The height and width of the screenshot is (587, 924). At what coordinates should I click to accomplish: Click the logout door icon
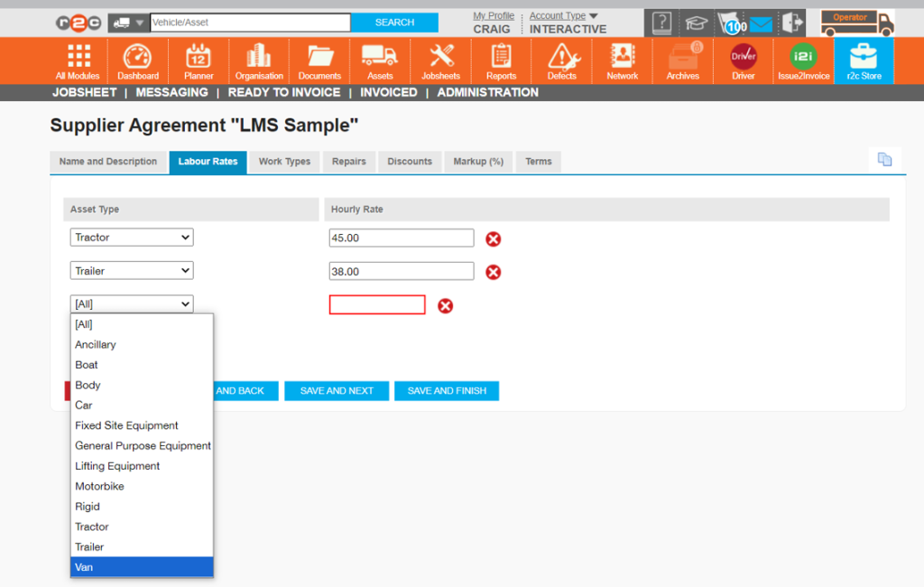[792, 23]
